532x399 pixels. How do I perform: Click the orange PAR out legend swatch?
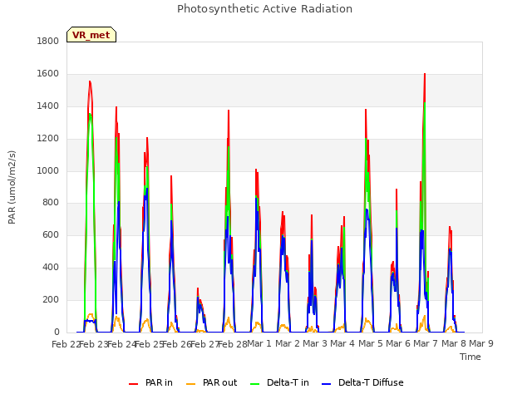(x=191, y=383)
